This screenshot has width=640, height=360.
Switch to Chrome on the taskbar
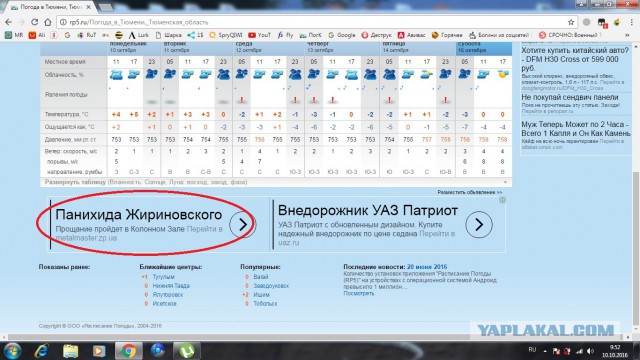click(129, 351)
